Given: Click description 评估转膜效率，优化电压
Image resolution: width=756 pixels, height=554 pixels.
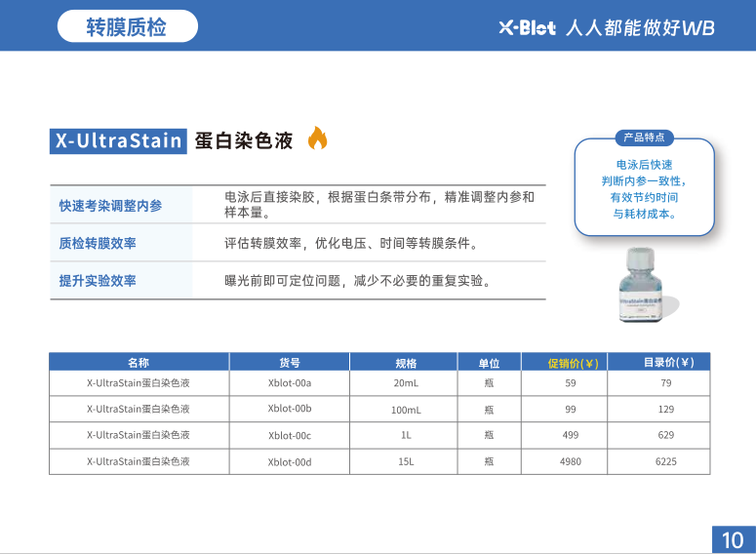Looking at the screenshot, I should (x=351, y=244).
